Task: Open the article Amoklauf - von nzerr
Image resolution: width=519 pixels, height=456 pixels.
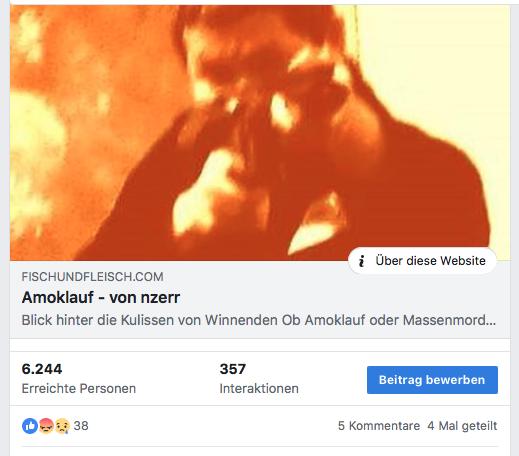Action: 101,297
